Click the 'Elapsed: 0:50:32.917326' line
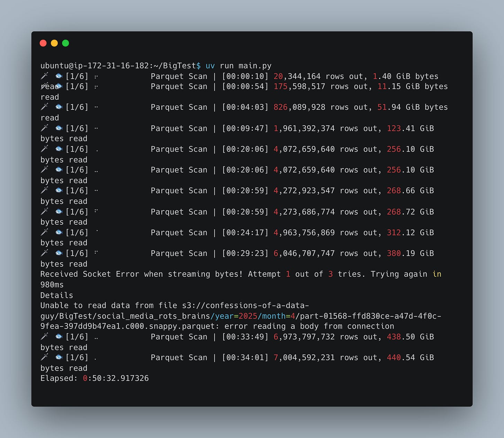Screen dimensions: 504x438 coord(94,378)
